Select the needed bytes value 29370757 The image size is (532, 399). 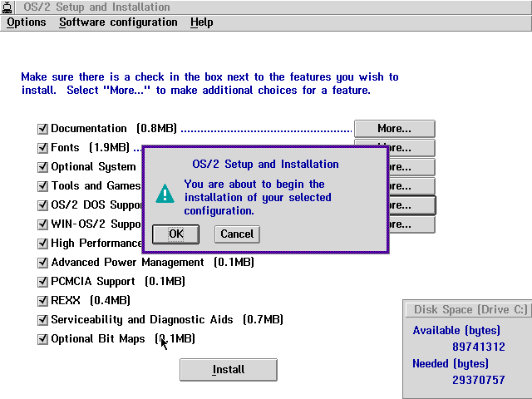(x=479, y=380)
